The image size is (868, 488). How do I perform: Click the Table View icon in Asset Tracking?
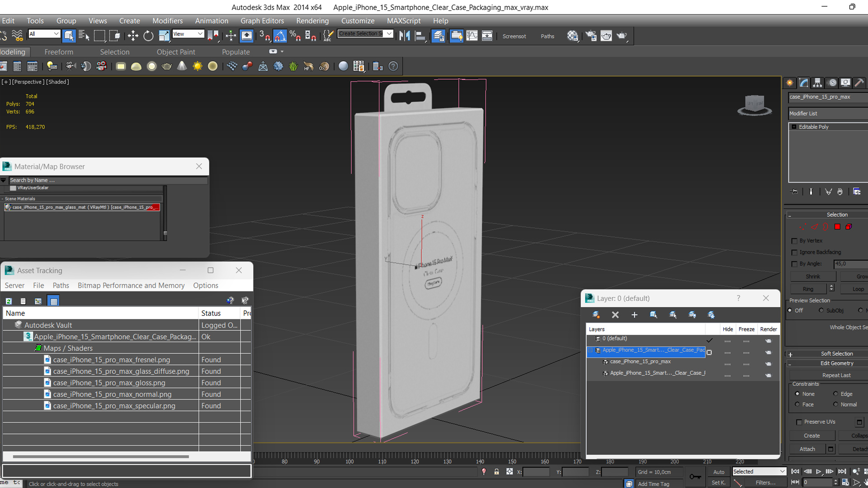[x=54, y=301]
